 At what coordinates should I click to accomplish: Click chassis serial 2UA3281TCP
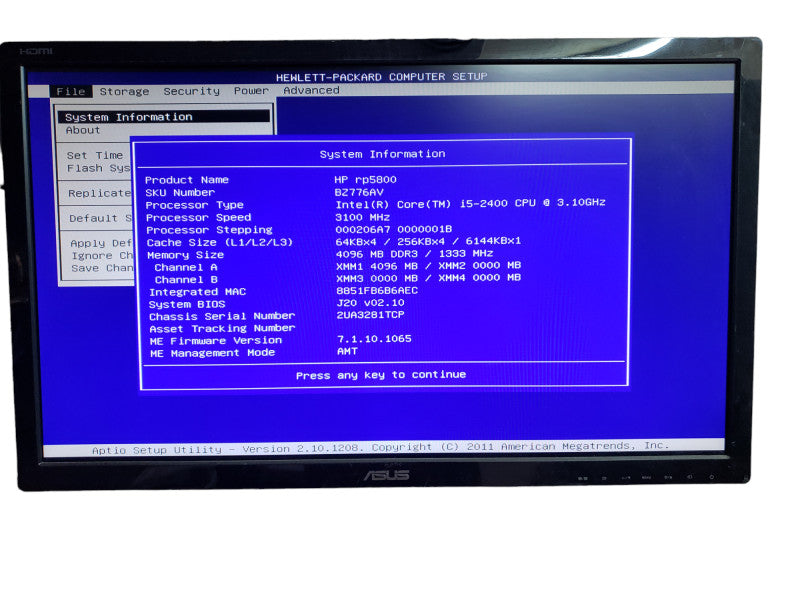pos(370,315)
